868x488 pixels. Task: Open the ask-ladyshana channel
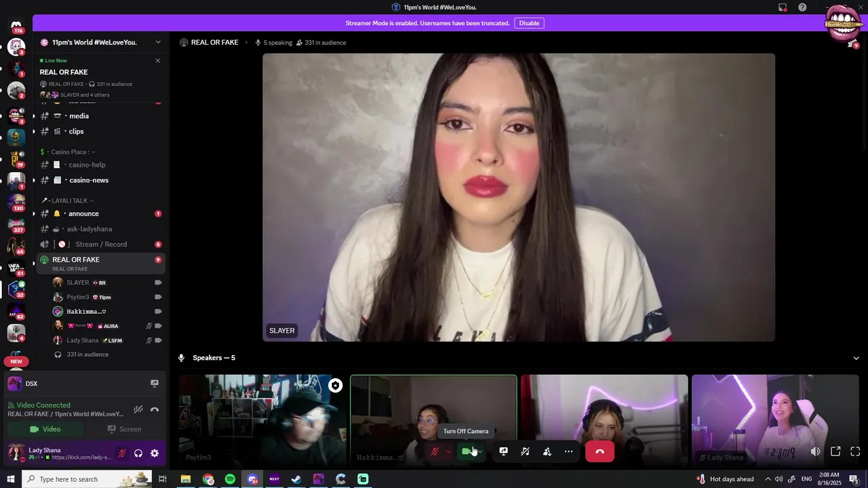point(99,229)
